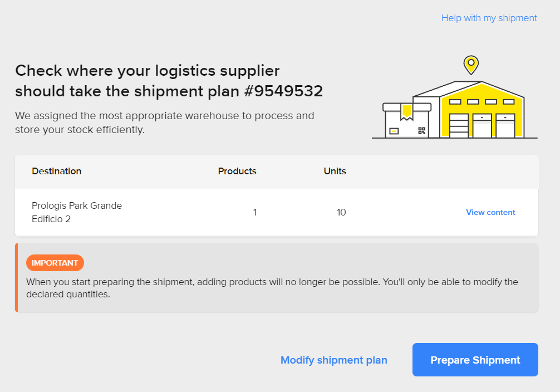The height and width of the screenshot is (392, 560).
Task: Click the Prepare Shipment button
Action: click(x=475, y=360)
